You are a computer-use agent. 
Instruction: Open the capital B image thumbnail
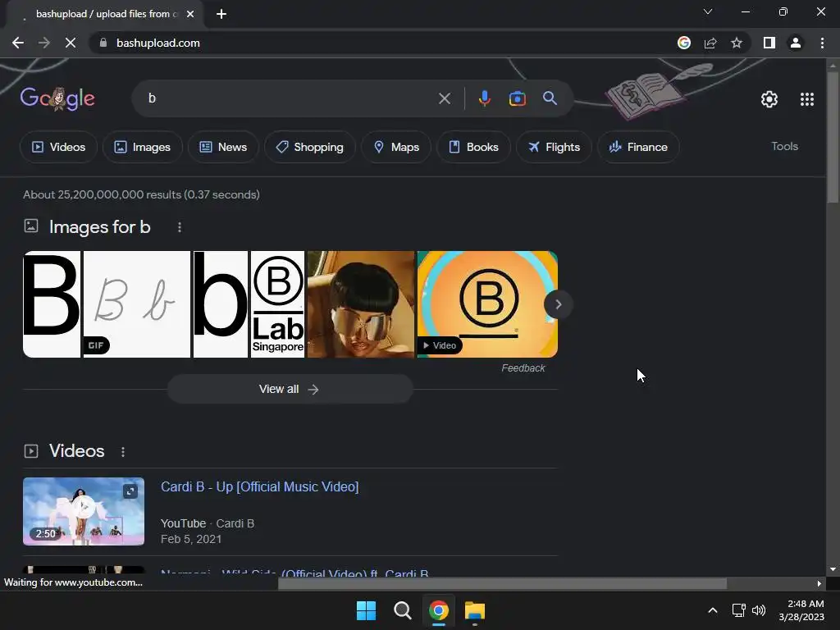click(x=52, y=304)
